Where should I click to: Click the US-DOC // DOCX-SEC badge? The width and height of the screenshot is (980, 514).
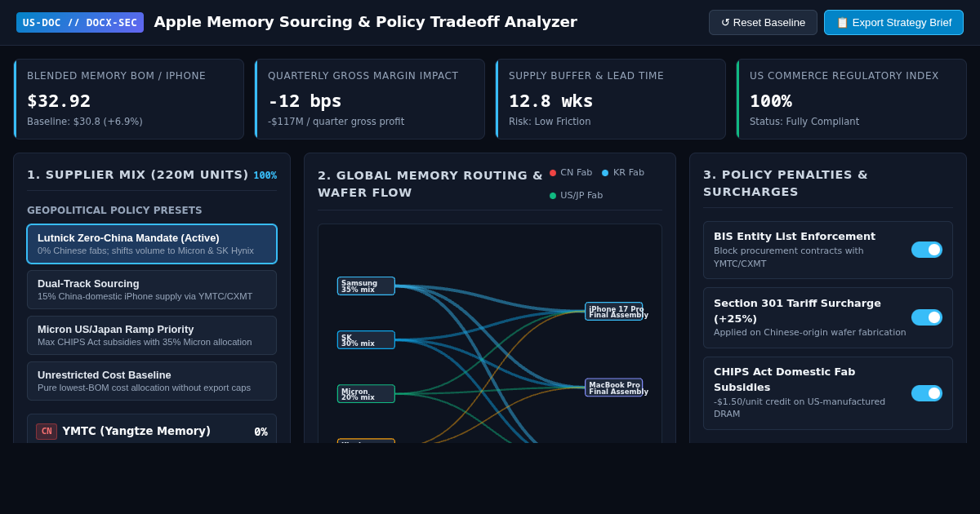point(80,22)
